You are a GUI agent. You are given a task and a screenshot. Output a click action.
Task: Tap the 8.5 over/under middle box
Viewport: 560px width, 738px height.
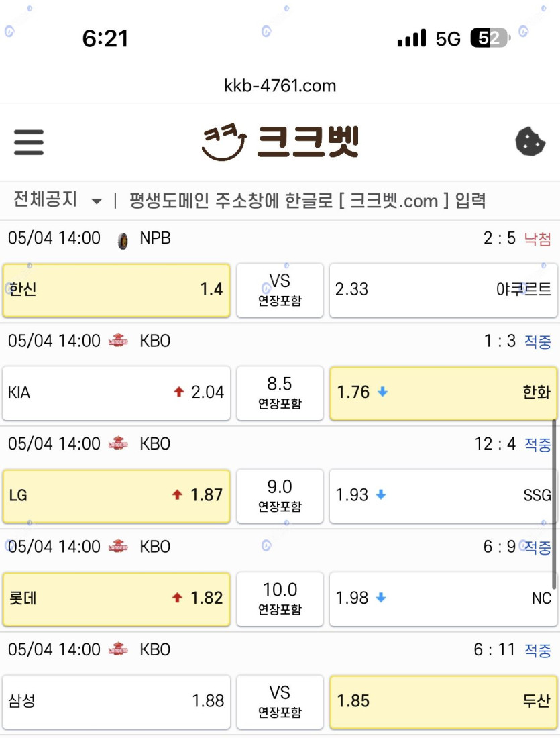(280, 393)
